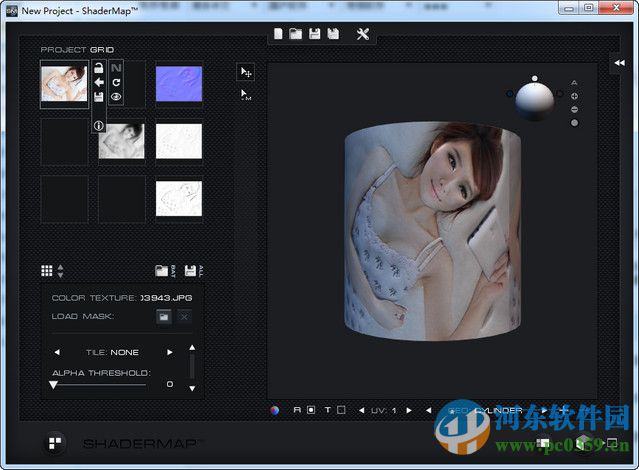Save all maps with the ALL floppy icon
The width and height of the screenshot is (639, 470).
(194, 271)
